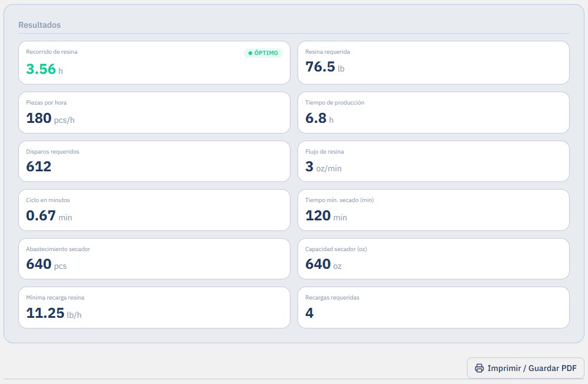
Task: Select the Recorrido de resina card
Action: tap(154, 63)
